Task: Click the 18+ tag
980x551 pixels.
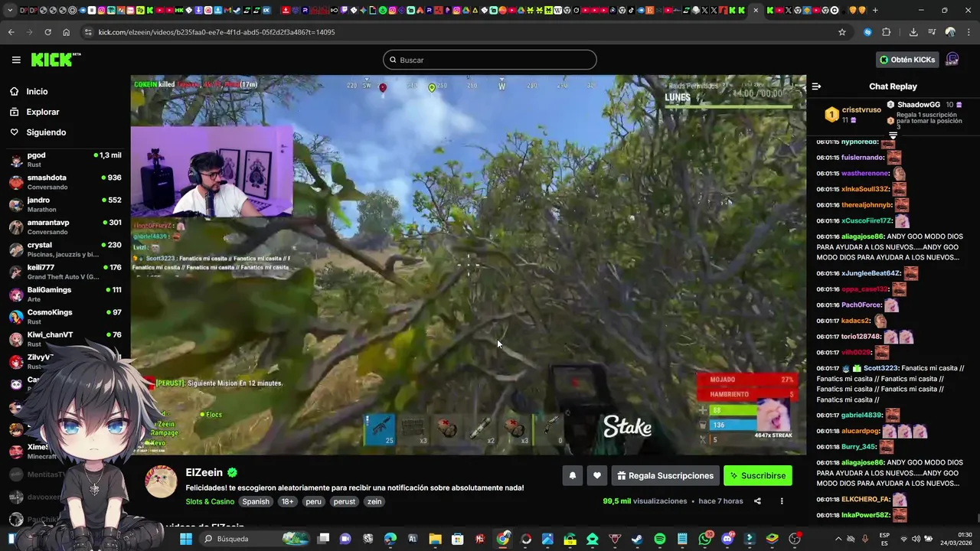Action: pyautogui.click(x=287, y=502)
